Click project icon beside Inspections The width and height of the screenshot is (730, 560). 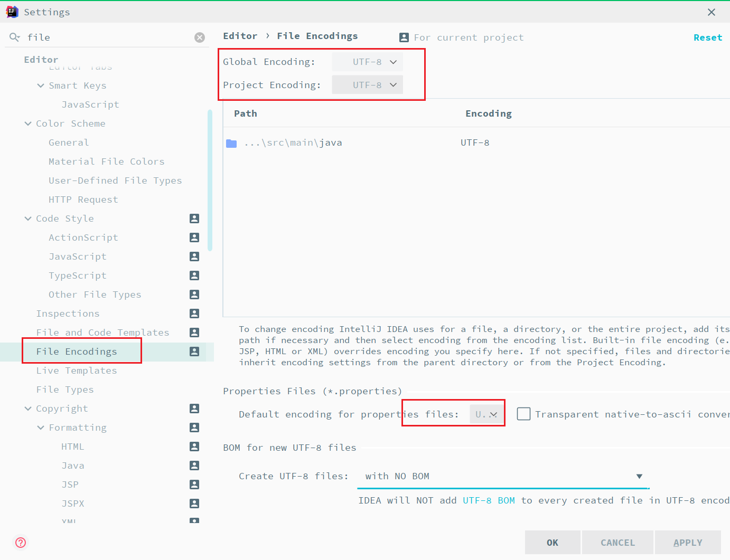(194, 314)
